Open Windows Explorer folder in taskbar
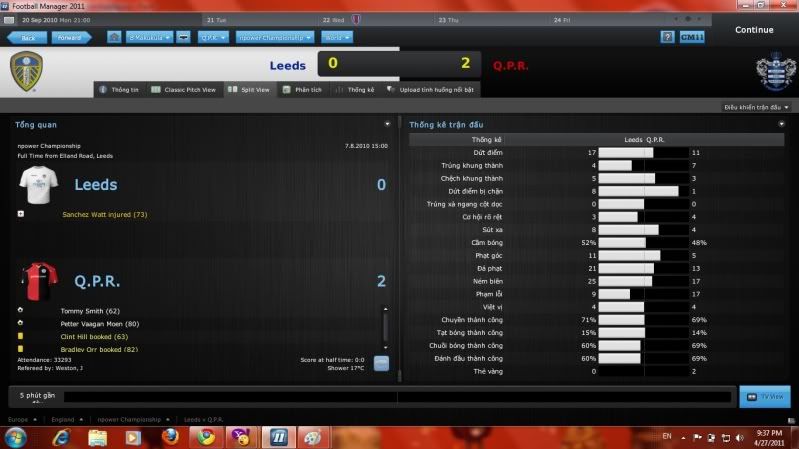This screenshot has height=449, width=799. [x=97, y=437]
